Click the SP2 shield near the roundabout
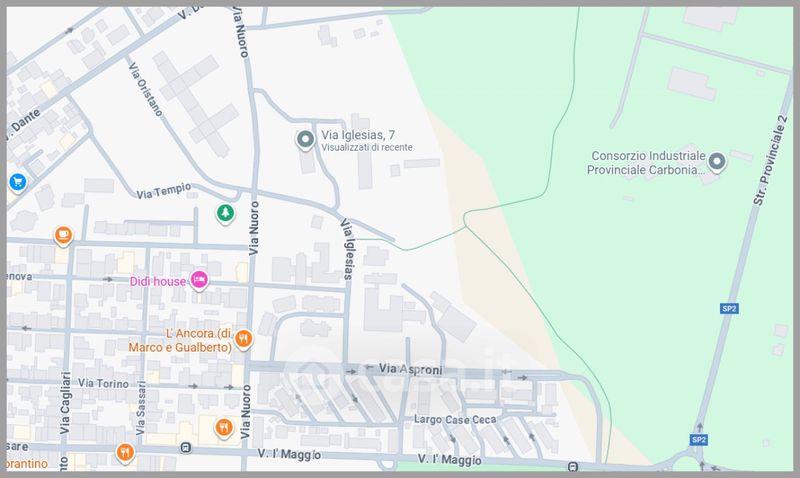Screen dimensions: 800x478 pos(698,439)
